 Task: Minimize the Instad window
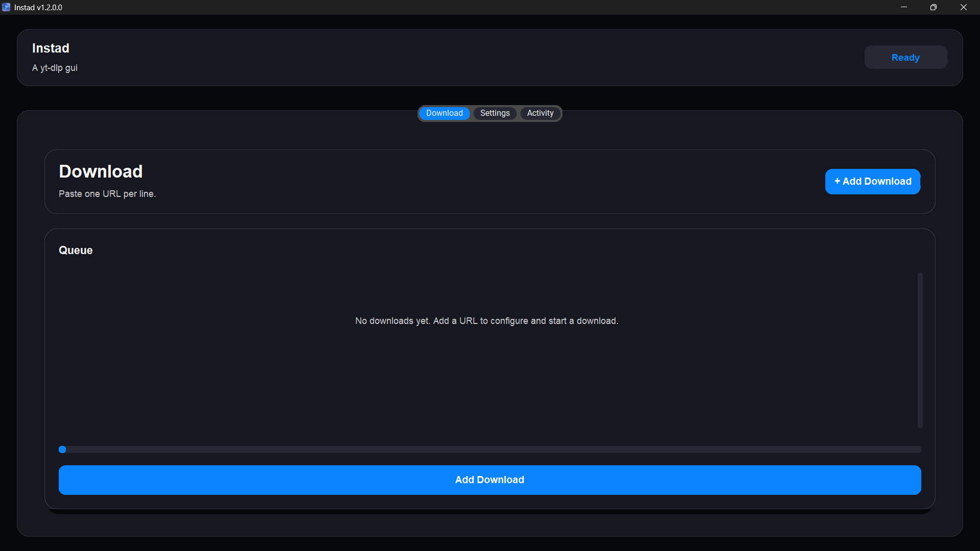[904, 7]
